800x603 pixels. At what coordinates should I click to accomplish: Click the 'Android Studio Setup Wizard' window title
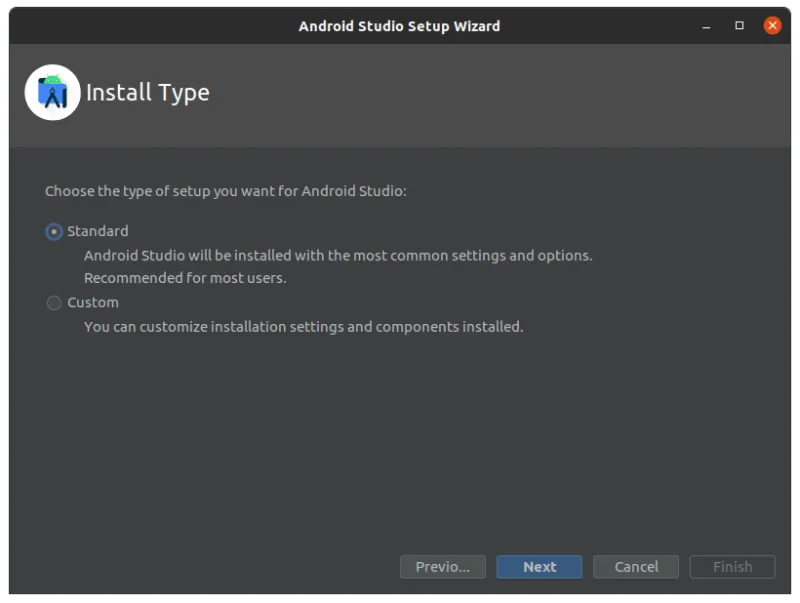pos(399,26)
